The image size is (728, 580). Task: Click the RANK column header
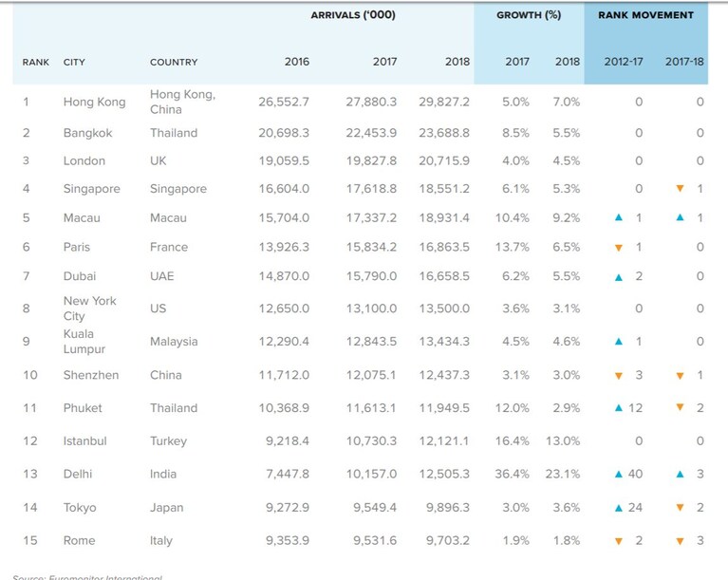pyautogui.click(x=36, y=63)
